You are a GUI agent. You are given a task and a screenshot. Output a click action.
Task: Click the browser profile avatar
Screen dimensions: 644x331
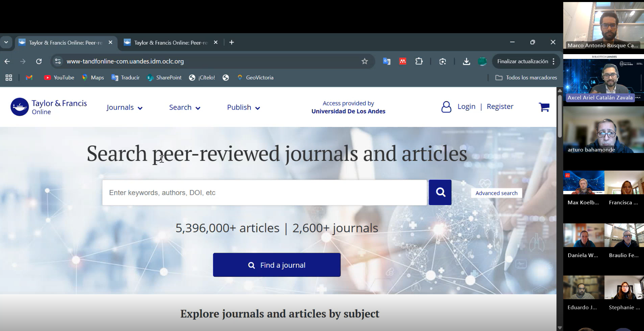point(482,61)
